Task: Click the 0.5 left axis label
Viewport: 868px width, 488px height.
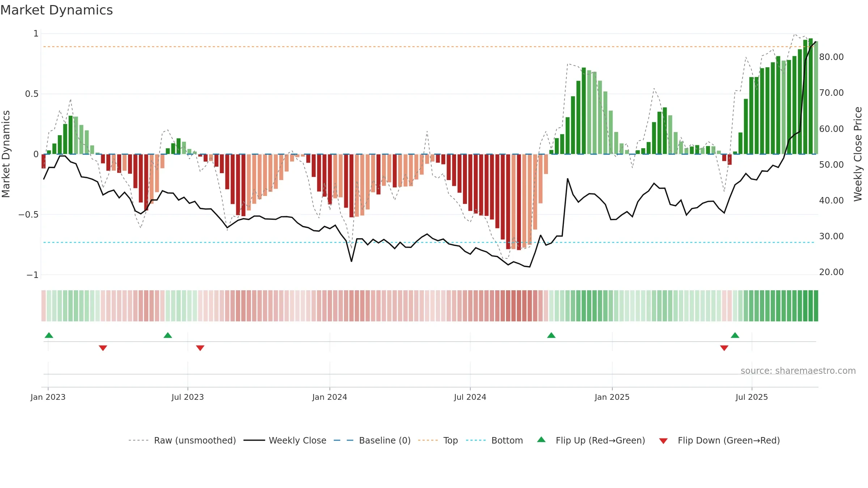Action: (x=32, y=94)
